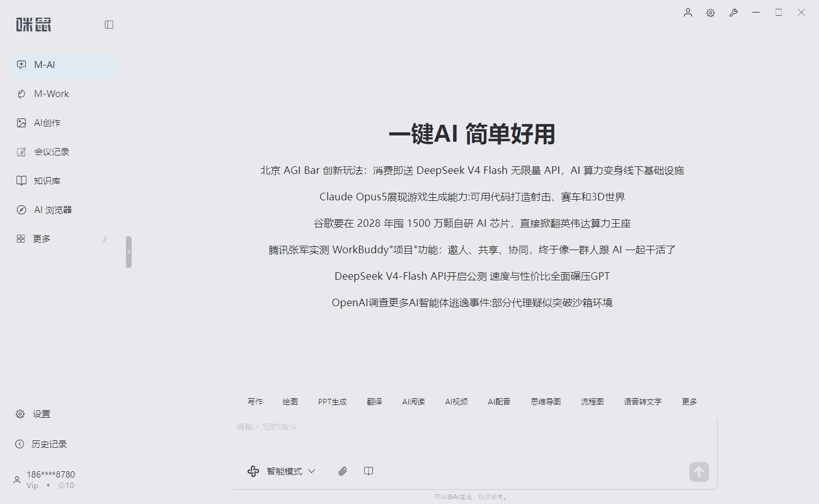
Task: Open 更多 in the shortcut row above the input
Action: tap(690, 401)
